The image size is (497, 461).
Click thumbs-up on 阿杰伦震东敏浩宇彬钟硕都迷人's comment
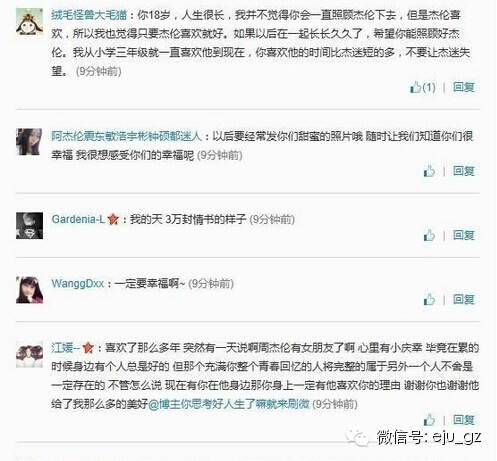[x=429, y=171]
